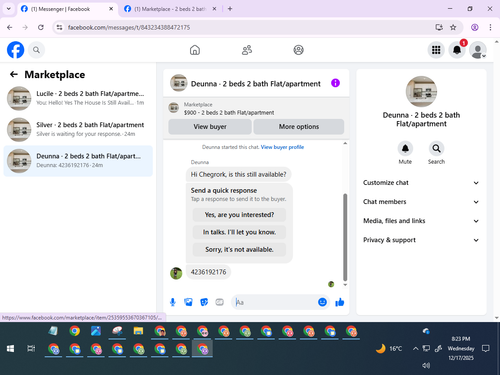Open File Explorer from taskbar

pos(138,331)
